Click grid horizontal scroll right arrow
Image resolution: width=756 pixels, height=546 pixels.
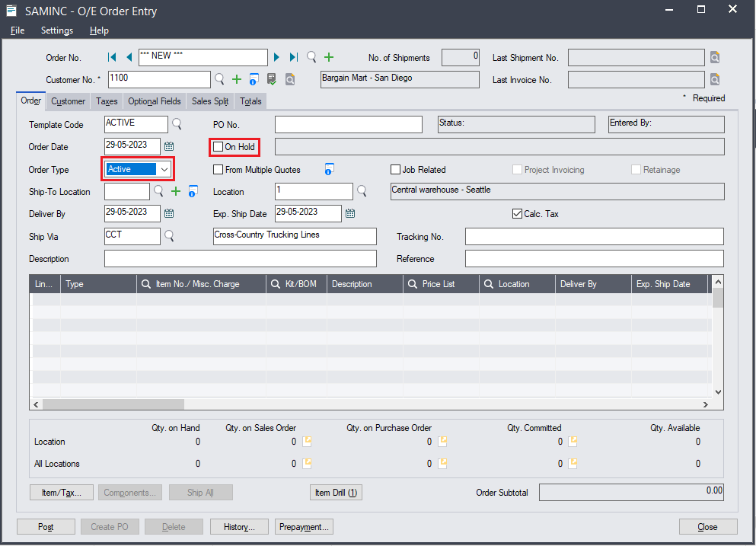[706, 404]
